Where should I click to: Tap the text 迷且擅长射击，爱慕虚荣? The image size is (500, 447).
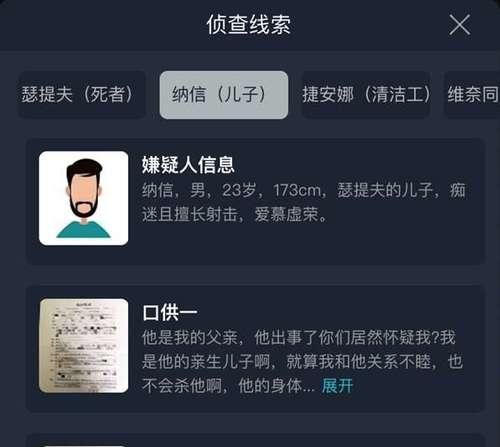click(x=234, y=214)
